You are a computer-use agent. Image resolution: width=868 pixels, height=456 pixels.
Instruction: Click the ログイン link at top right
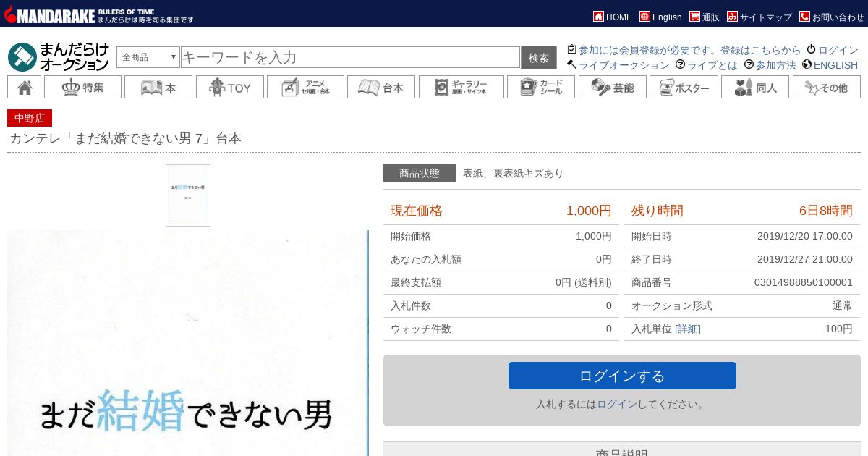pyautogui.click(x=833, y=50)
